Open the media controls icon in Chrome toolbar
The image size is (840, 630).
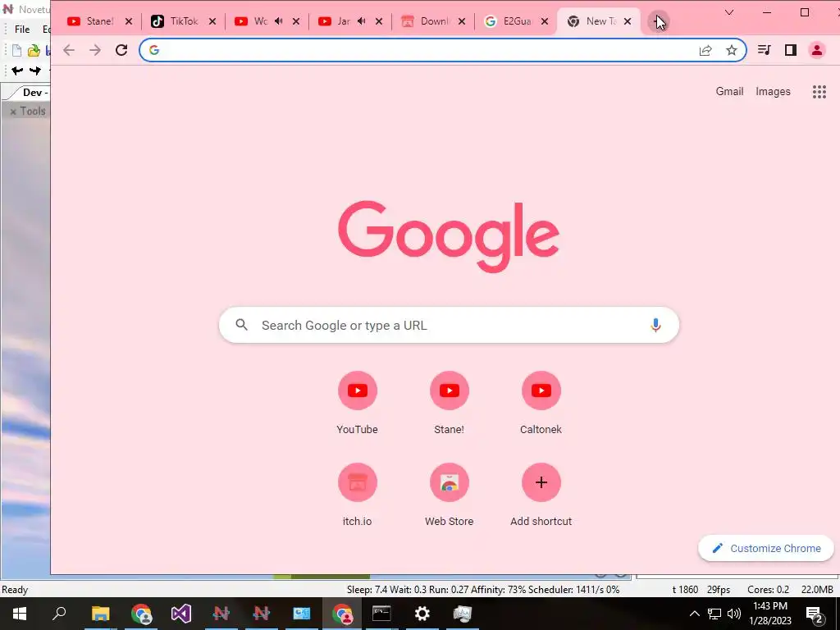point(765,50)
